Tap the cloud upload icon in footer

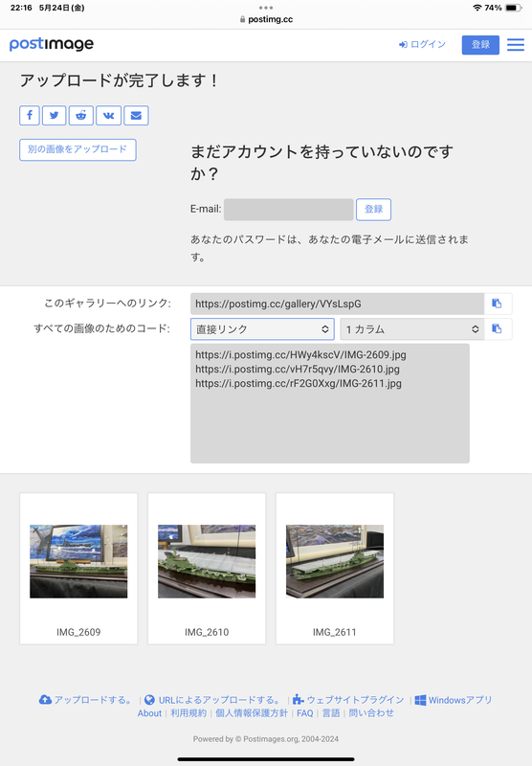point(45,700)
